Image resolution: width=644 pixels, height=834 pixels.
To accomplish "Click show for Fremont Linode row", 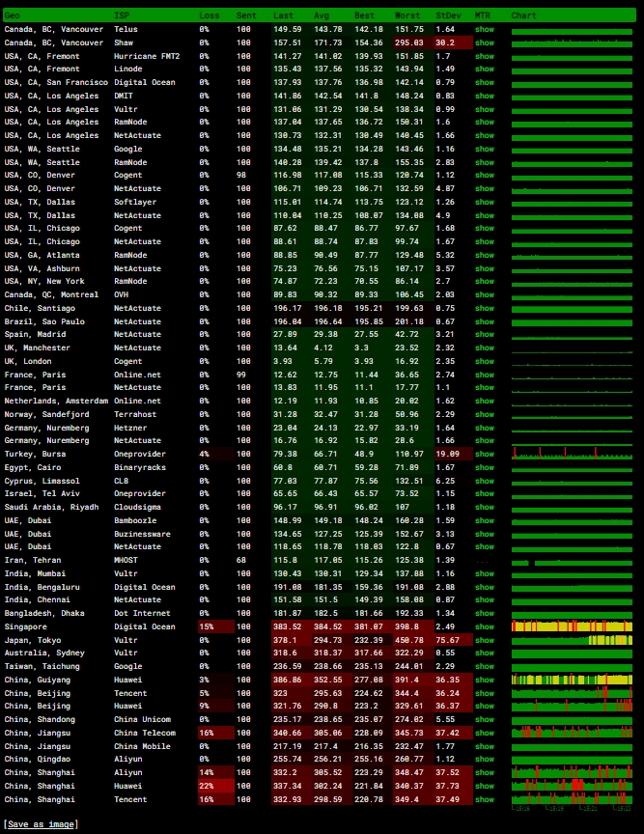I will pyautogui.click(x=485, y=69).
